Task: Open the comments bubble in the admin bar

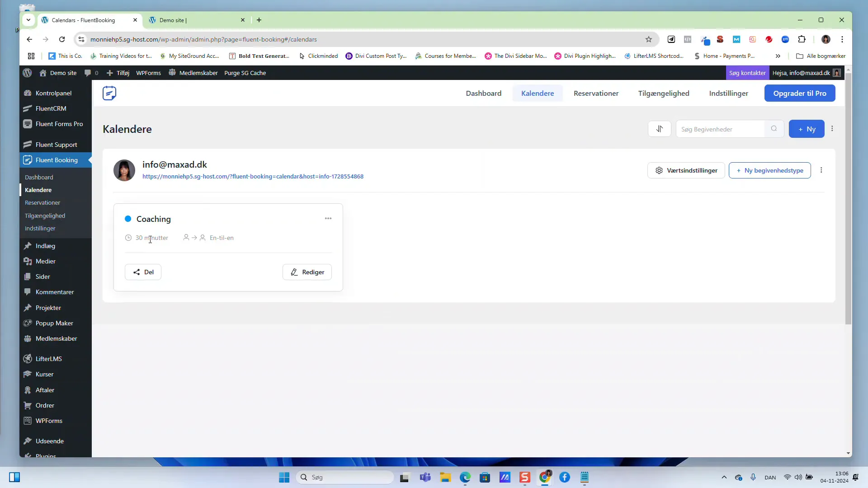Action: click(x=89, y=73)
